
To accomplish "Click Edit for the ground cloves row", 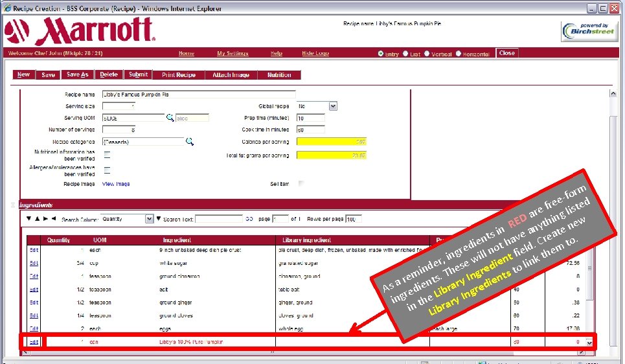I will [x=34, y=315].
